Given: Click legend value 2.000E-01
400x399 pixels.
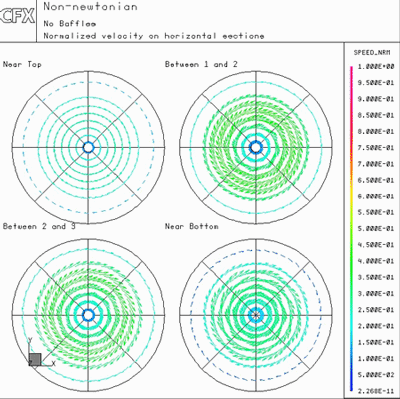Looking at the screenshot, I should pos(376,326).
